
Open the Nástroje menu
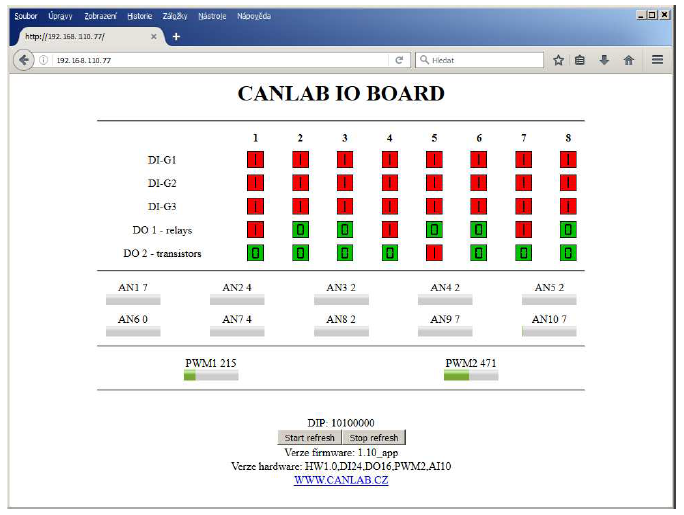click(x=212, y=16)
